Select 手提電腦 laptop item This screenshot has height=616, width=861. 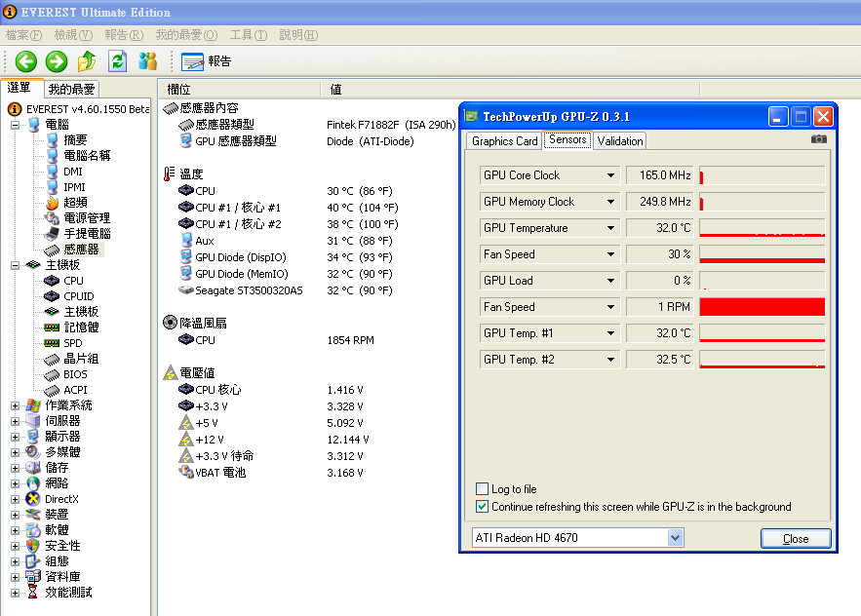88,234
